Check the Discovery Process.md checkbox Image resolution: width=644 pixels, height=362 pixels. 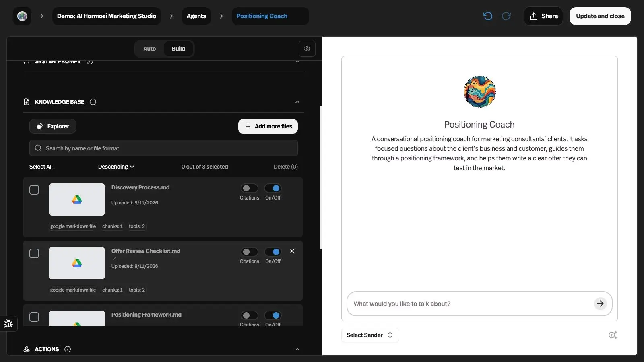coord(34,190)
